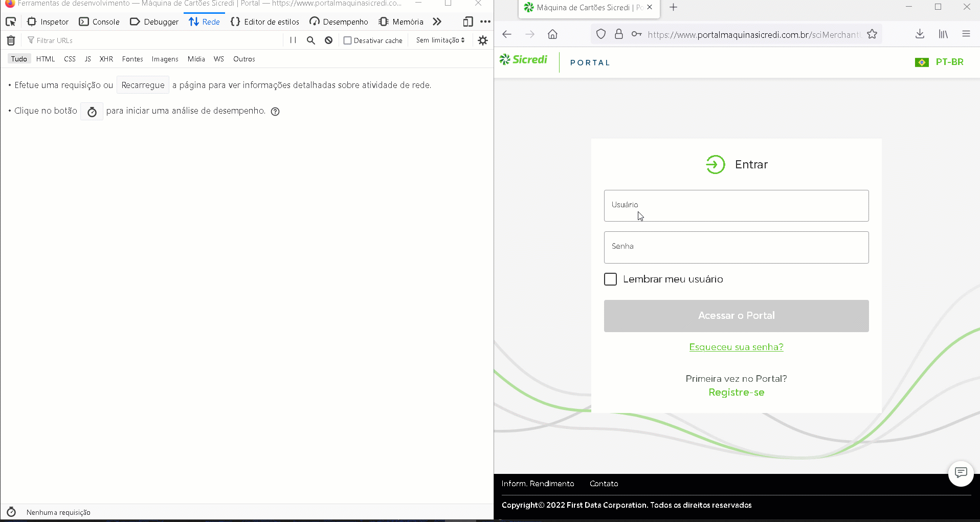
Task: Open browser downloads panel
Action: pos(920,34)
